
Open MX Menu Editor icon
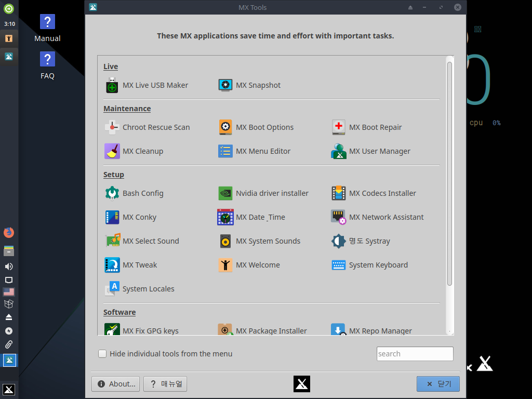click(x=225, y=151)
